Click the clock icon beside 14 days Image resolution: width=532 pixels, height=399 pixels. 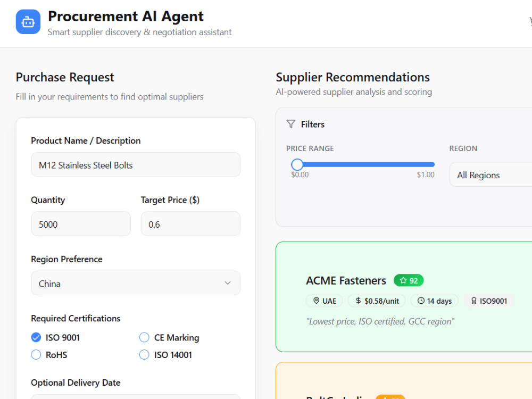421,301
